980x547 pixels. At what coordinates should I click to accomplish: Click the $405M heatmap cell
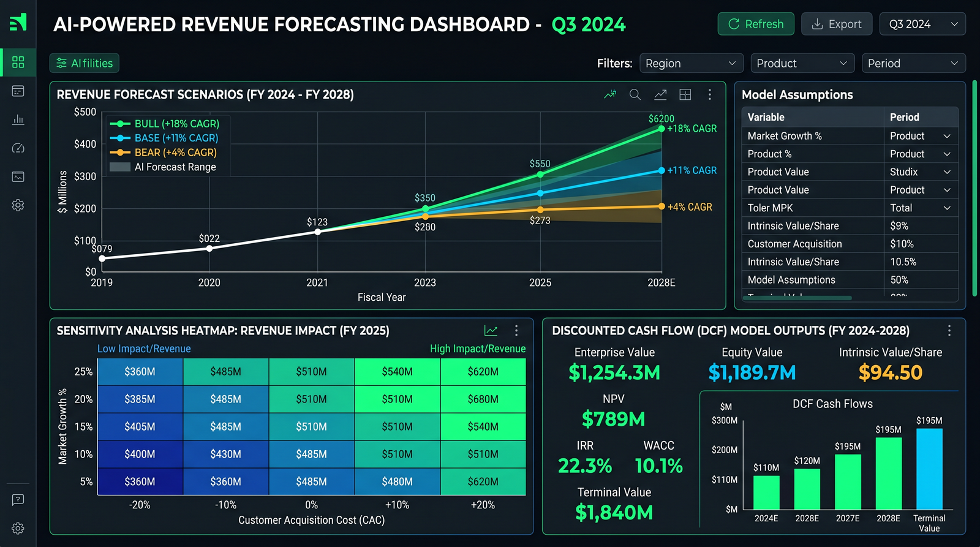(140, 427)
